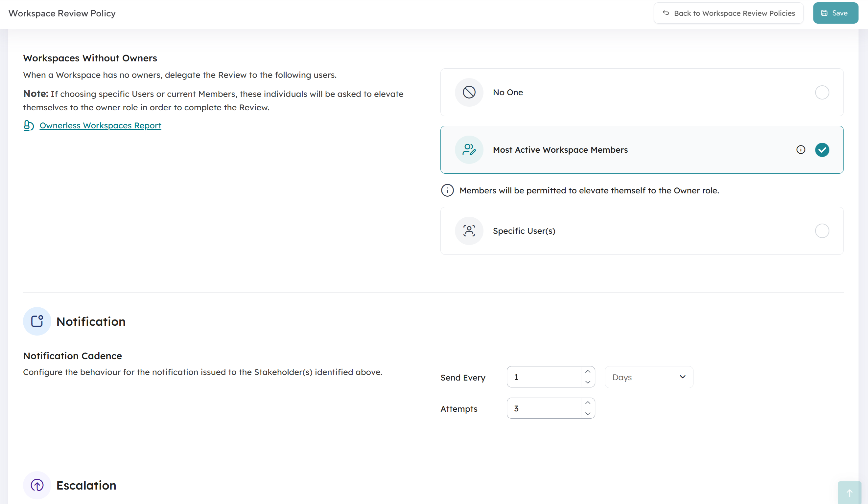Click the Notification heading text
868x504 pixels.
coord(91,321)
